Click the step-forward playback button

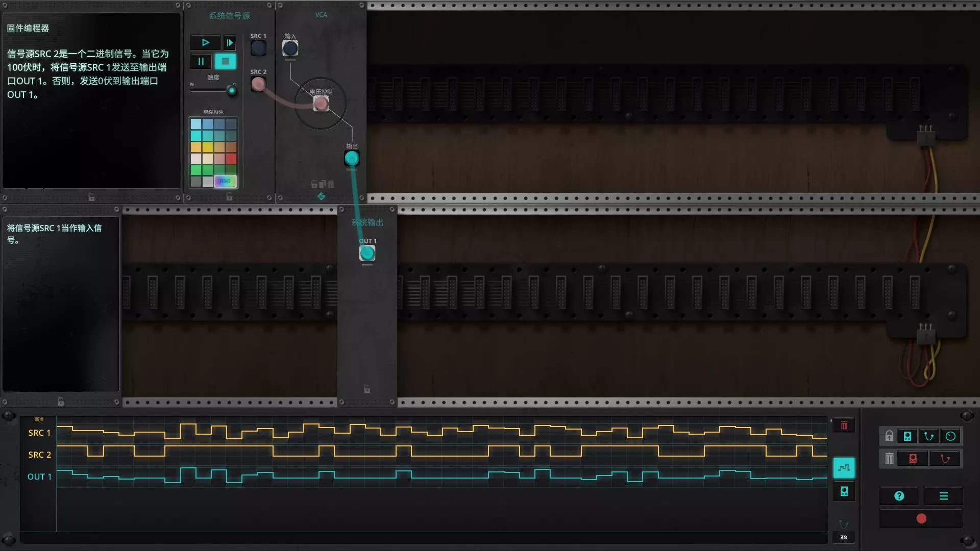click(x=230, y=42)
